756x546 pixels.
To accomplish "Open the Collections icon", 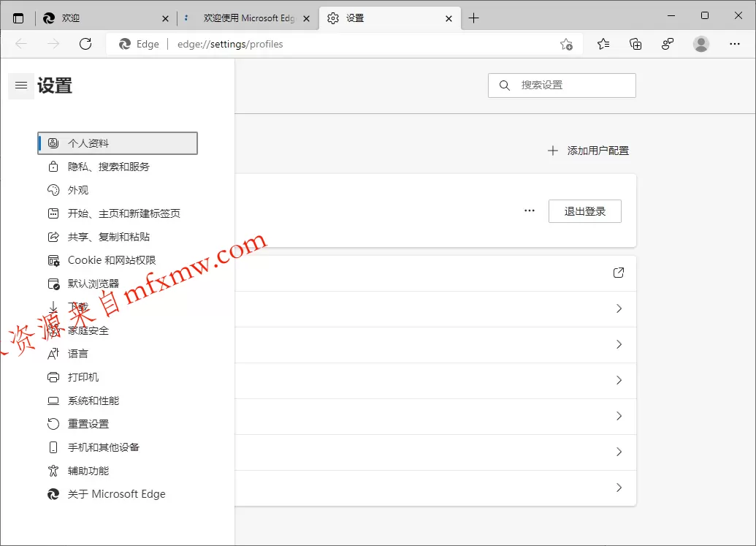I will pyautogui.click(x=635, y=45).
